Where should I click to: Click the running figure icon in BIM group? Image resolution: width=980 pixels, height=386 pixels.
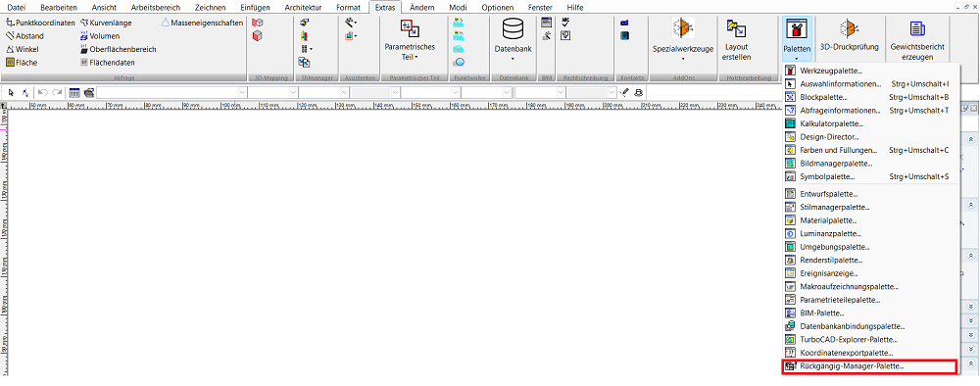point(546,35)
